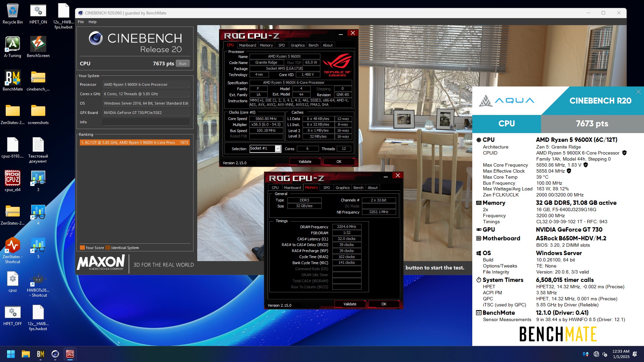The width and height of the screenshot is (644, 362).
Task: Click the NB Frequency value 3202.1 MHz
Action: tap(379, 212)
